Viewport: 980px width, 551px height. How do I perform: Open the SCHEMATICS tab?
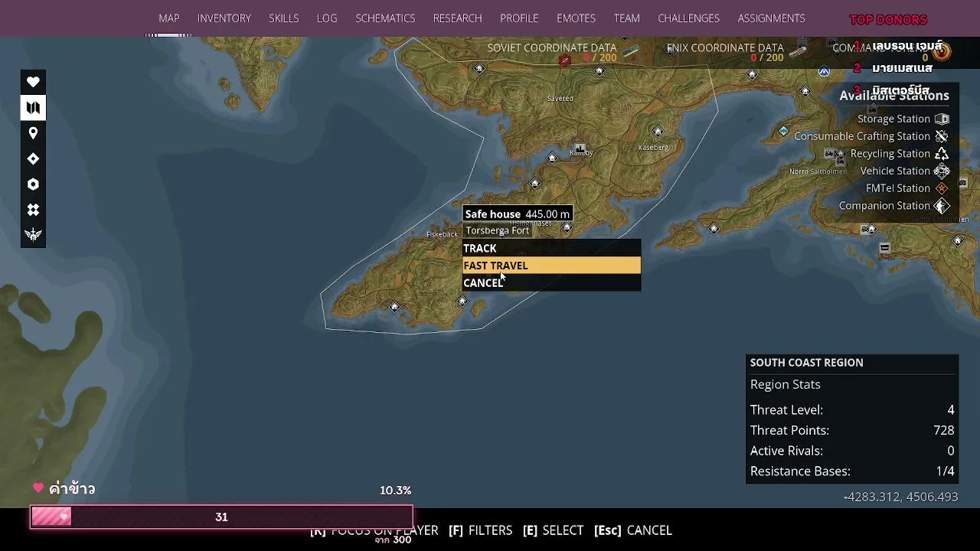coord(385,18)
